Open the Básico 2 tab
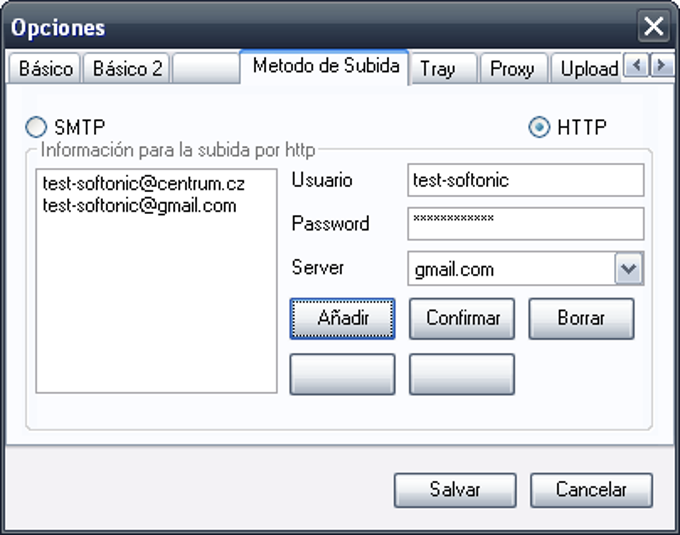The image size is (680, 535). (x=127, y=69)
